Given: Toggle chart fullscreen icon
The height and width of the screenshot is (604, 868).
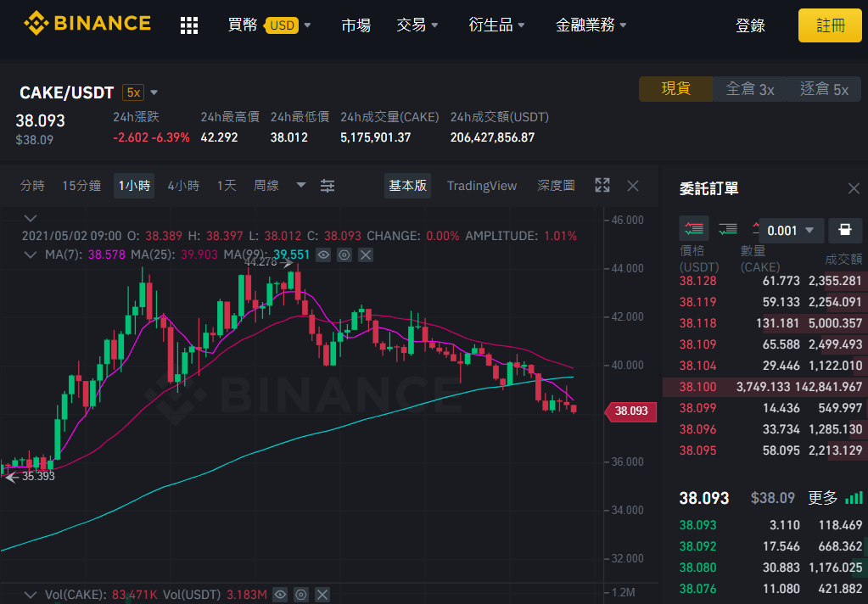Looking at the screenshot, I should point(602,185).
